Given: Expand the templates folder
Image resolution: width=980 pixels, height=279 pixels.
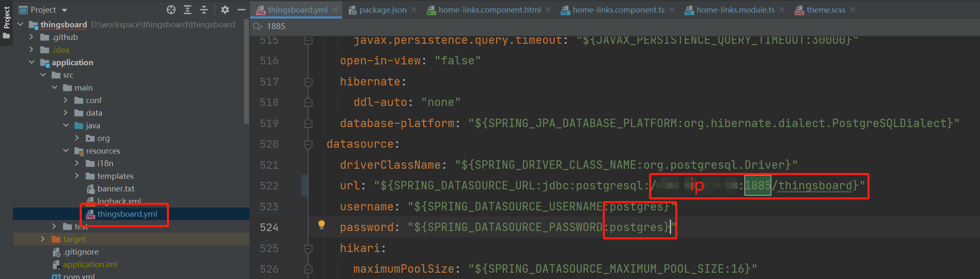Looking at the screenshot, I should pyautogui.click(x=77, y=176).
